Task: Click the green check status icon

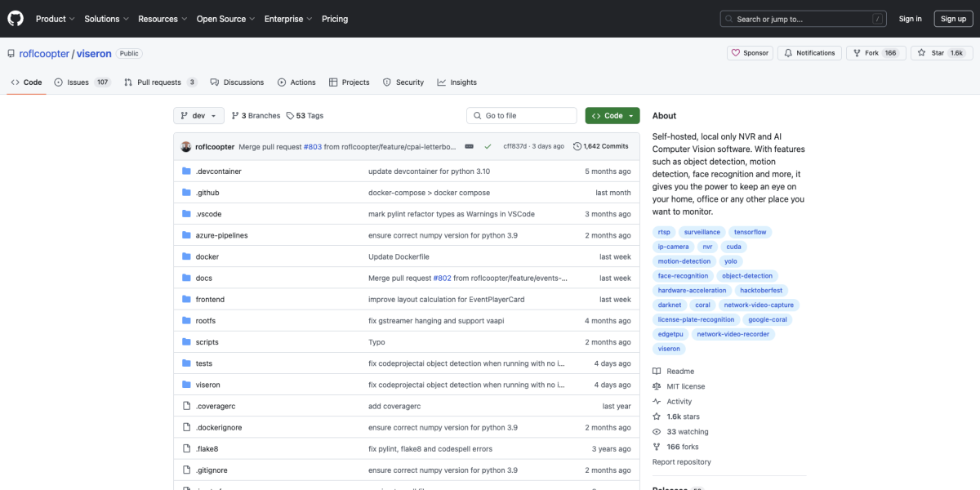Action: click(x=488, y=146)
